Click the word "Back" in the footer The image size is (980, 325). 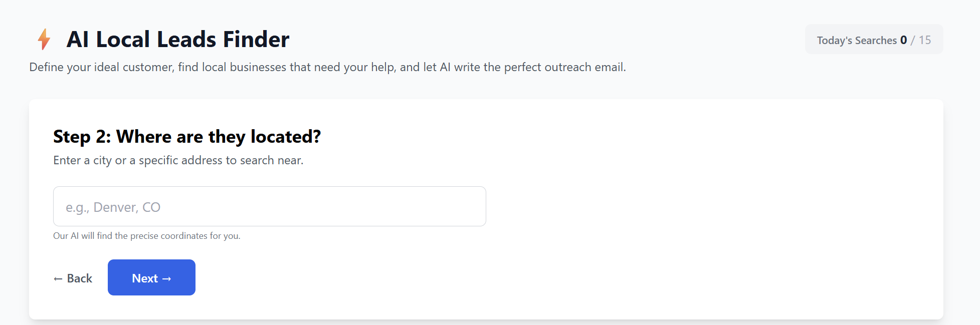pos(80,278)
